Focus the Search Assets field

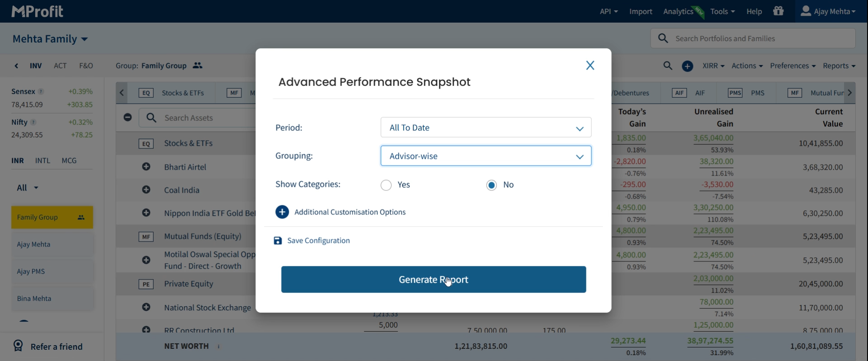pos(197,118)
